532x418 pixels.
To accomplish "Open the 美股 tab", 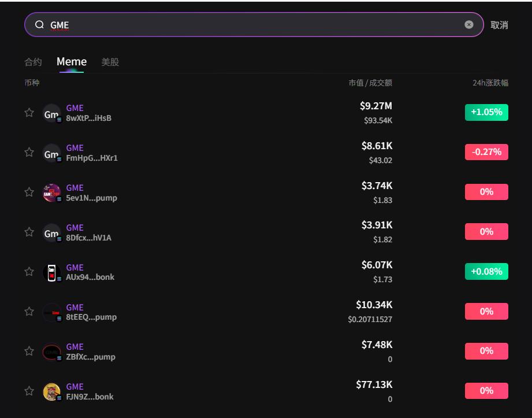I will point(110,62).
